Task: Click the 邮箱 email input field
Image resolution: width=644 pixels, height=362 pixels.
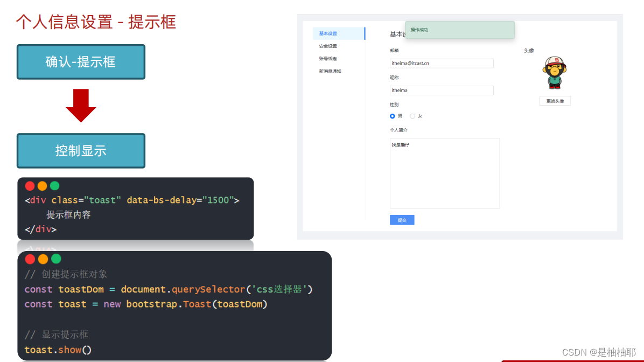Action: [442, 63]
